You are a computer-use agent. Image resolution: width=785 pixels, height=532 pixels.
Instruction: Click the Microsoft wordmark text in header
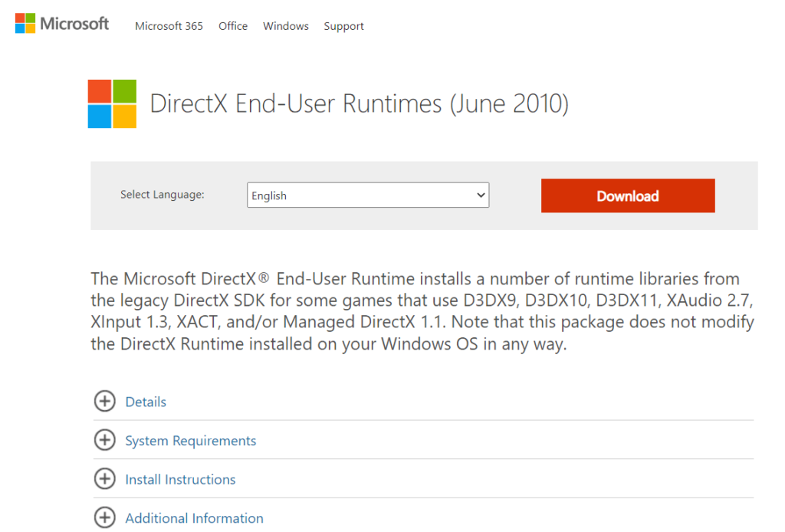click(x=74, y=24)
